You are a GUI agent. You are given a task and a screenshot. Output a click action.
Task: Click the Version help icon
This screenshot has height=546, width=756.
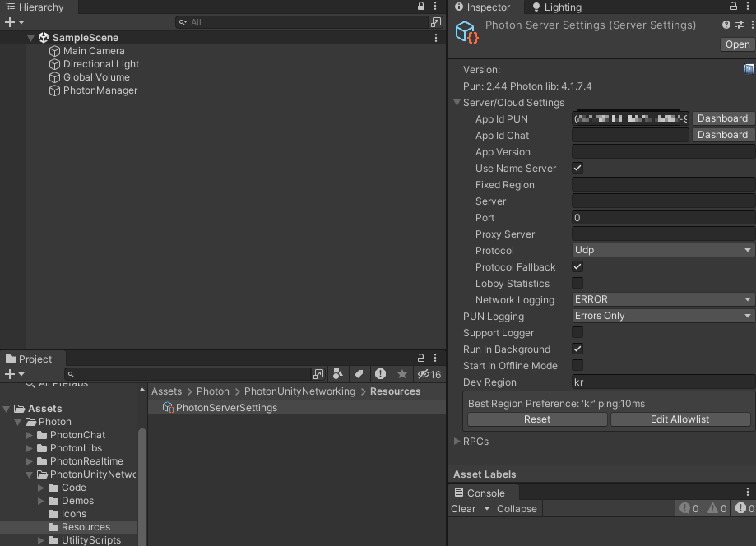coord(749,69)
